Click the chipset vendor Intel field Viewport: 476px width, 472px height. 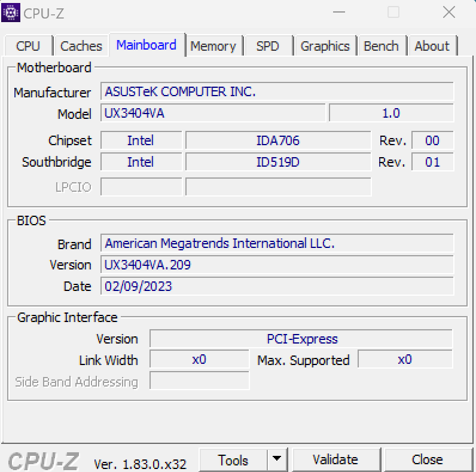pyautogui.click(x=141, y=140)
